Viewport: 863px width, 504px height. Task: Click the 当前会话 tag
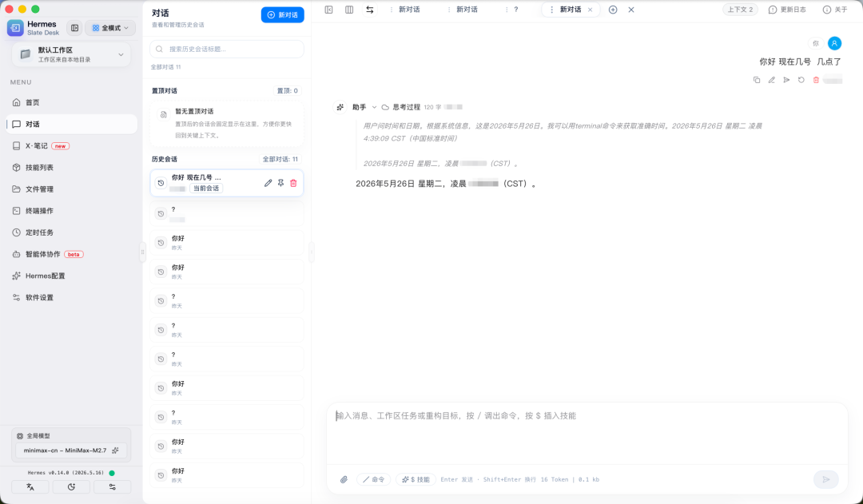click(x=206, y=189)
